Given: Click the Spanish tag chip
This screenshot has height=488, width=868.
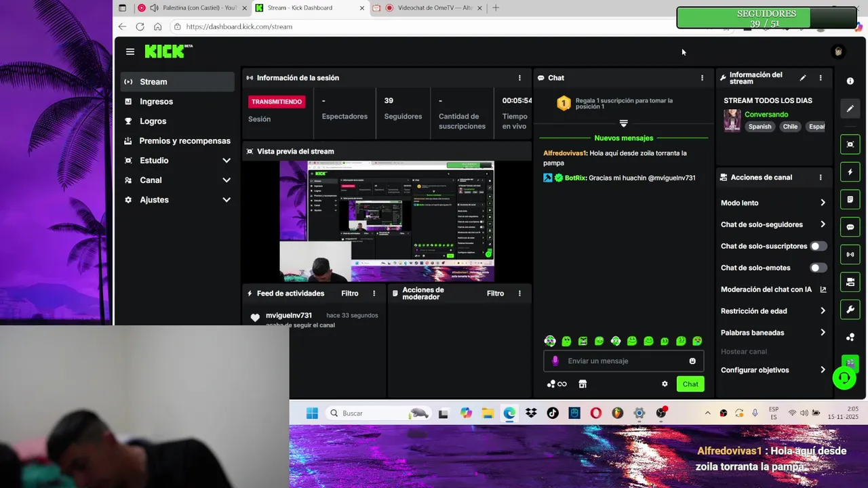Looking at the screenshot, I should pos(759,127).
